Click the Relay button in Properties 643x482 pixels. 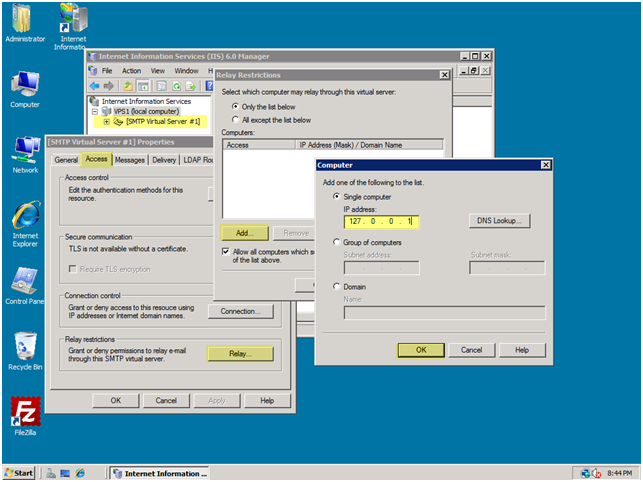coord(240,354)
